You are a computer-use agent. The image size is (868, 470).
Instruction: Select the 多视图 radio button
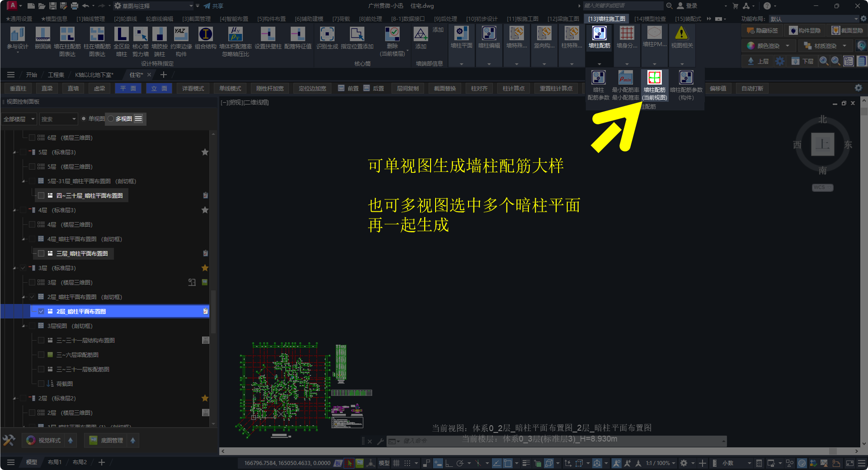pos(111,119)
